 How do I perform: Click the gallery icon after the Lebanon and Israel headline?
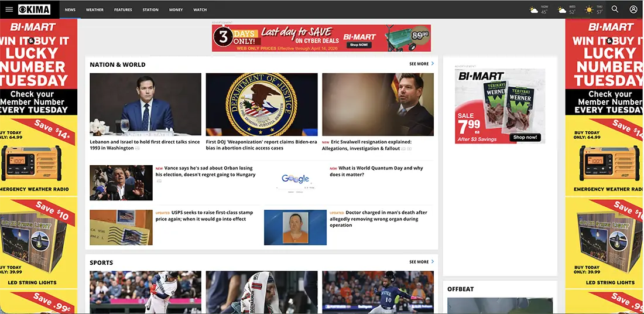(137, 148)
